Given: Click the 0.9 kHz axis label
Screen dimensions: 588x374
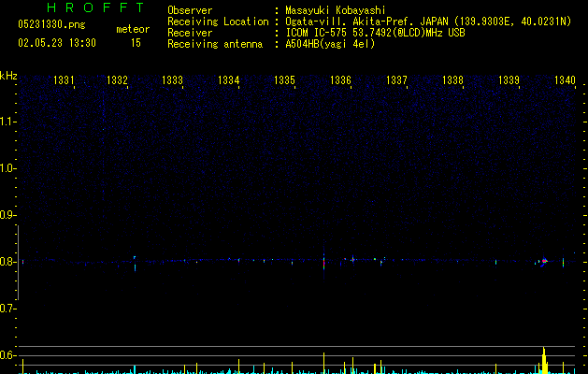Looking at the screenshot, I should tap(7, 215).
